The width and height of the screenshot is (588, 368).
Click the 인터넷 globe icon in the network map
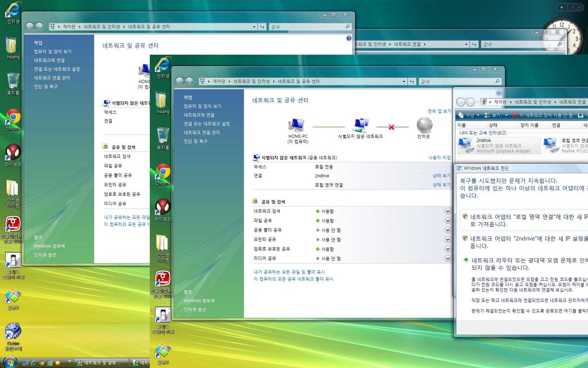(424, 125)
